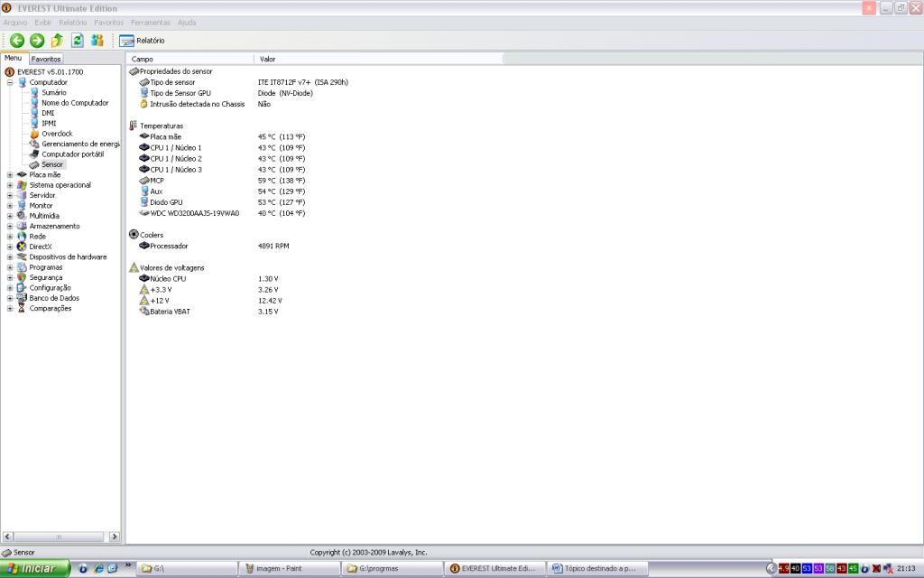
Task: Expand the Servidor tree node
Action: click(x=10, y=195)
